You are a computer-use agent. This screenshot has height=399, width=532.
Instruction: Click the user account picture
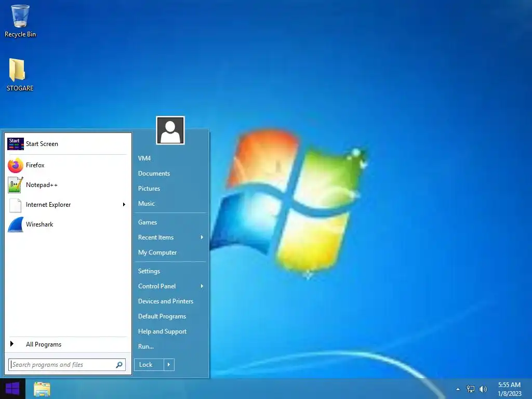(170, 130)
